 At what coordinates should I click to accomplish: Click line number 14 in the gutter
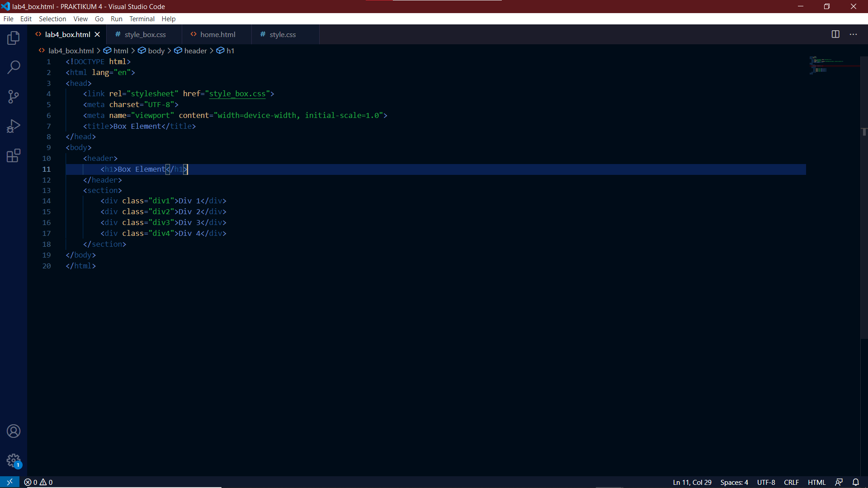tap(47, 201)
